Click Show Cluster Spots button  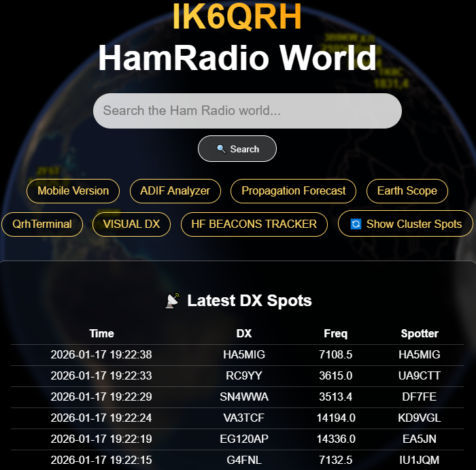point(405,224)
